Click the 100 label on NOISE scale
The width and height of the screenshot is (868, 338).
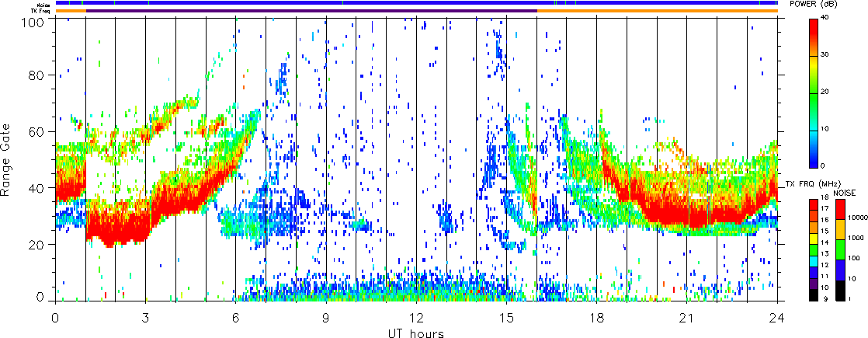pyautogui.click(x=853, y=258)
